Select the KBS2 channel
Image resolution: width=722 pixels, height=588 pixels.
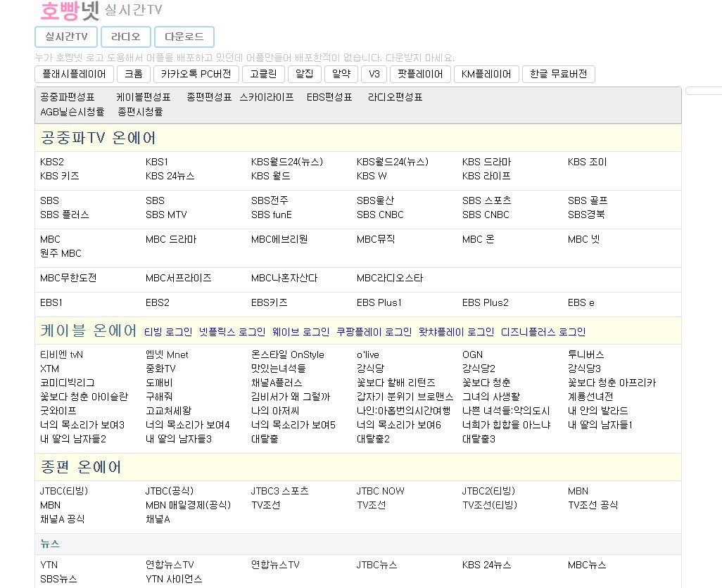point(52,162)
